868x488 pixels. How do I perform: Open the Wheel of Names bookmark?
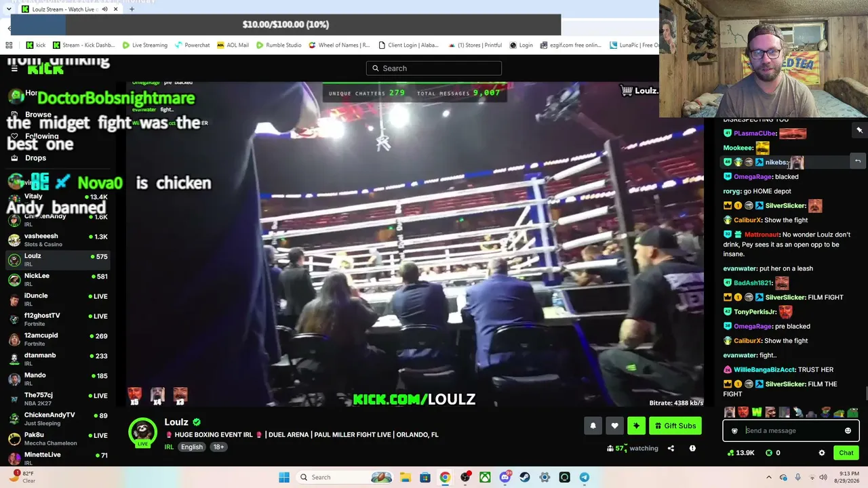pyautogui.click(x=340, y=45)
